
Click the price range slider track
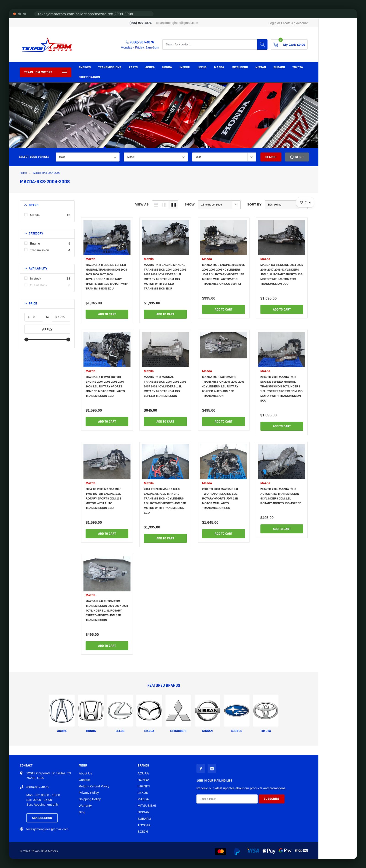[x=47, y=340]
